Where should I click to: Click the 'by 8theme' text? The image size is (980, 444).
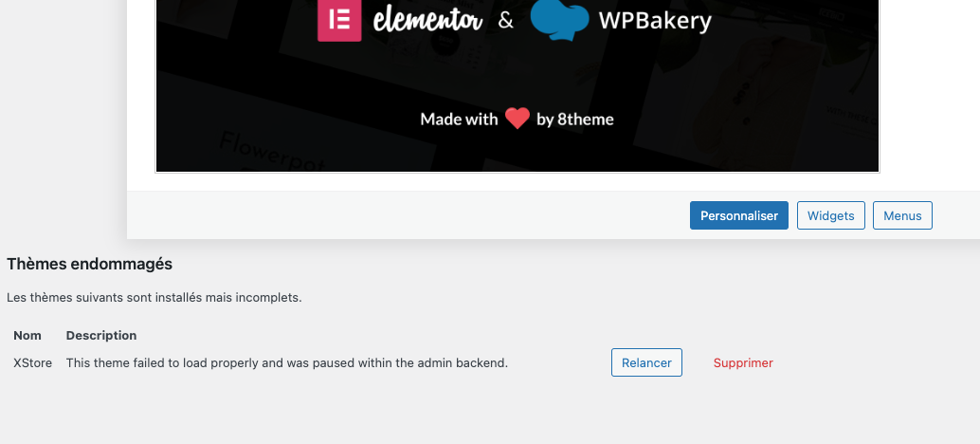[575, 119]
